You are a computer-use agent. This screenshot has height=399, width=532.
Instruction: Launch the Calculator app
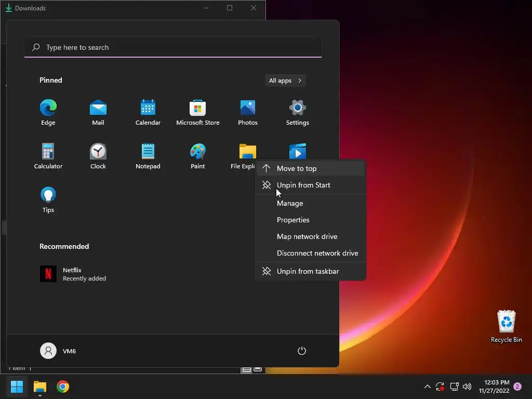[48, 156]
